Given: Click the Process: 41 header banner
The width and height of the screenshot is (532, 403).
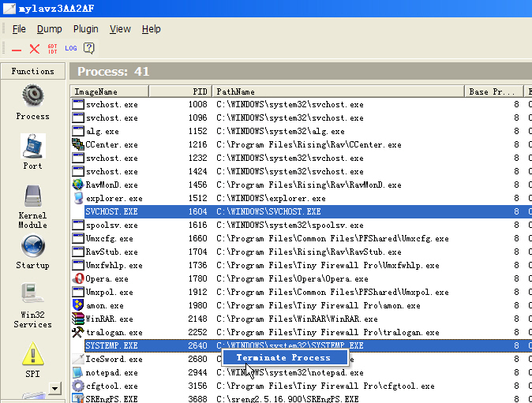Looking at the screenshot, I should point(301,71).
